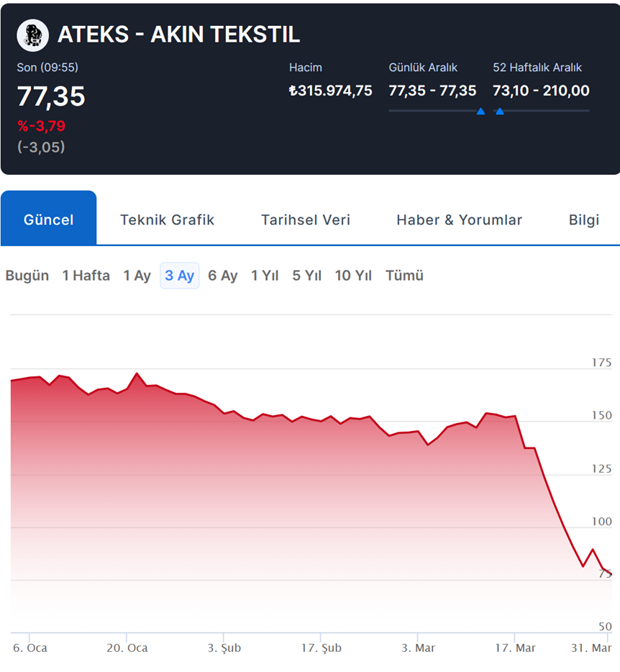Choose the 3 Ay time range
620x672 pixels.
(179, 276)
